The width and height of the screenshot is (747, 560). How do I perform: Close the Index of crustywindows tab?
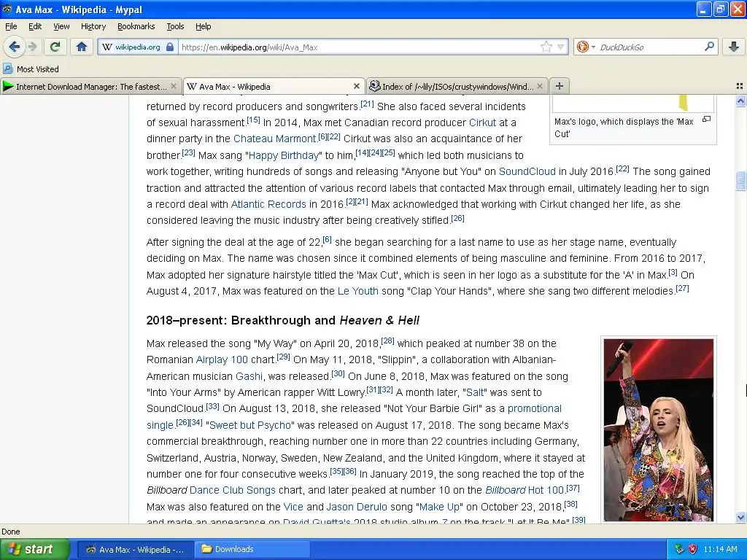coord(539,86)
